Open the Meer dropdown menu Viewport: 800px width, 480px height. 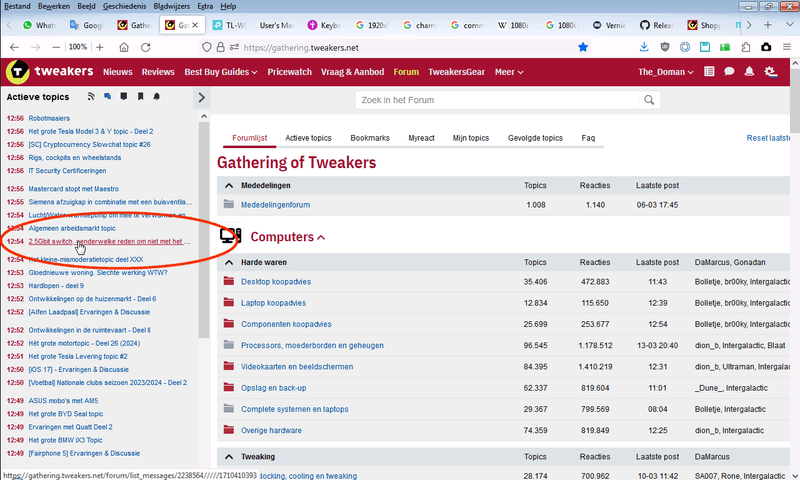[509, 72]
